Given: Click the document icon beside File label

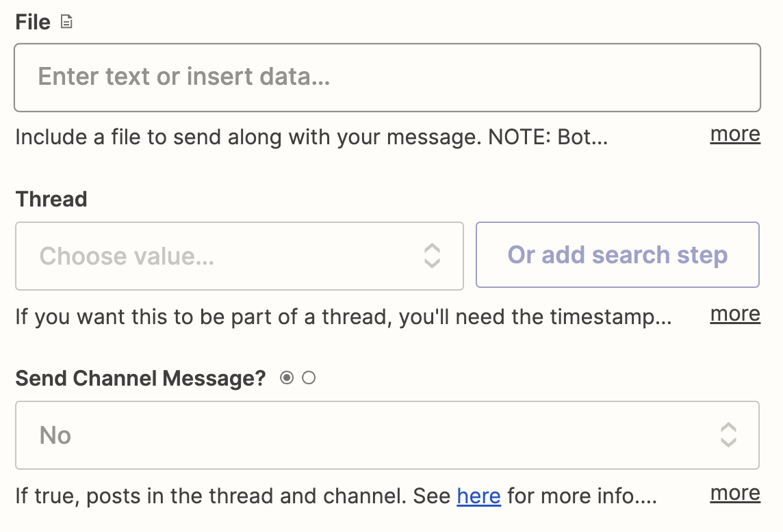Looking at the screenshot, I should click(x=66, y=22).
